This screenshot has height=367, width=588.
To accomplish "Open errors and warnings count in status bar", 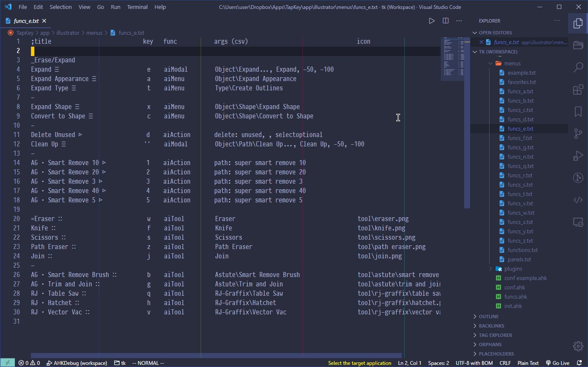I will coord(29,363).
